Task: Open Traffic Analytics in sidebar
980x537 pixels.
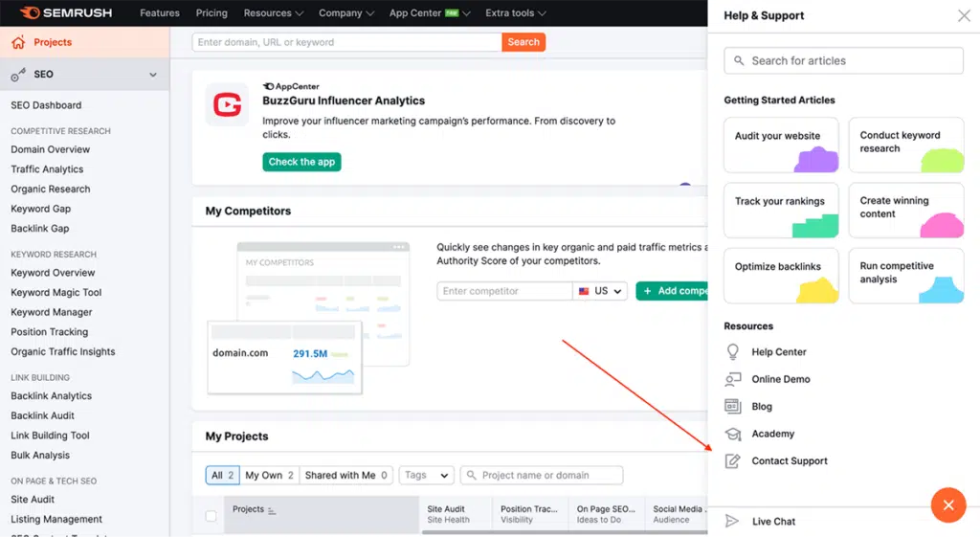Action: (47, 169)
